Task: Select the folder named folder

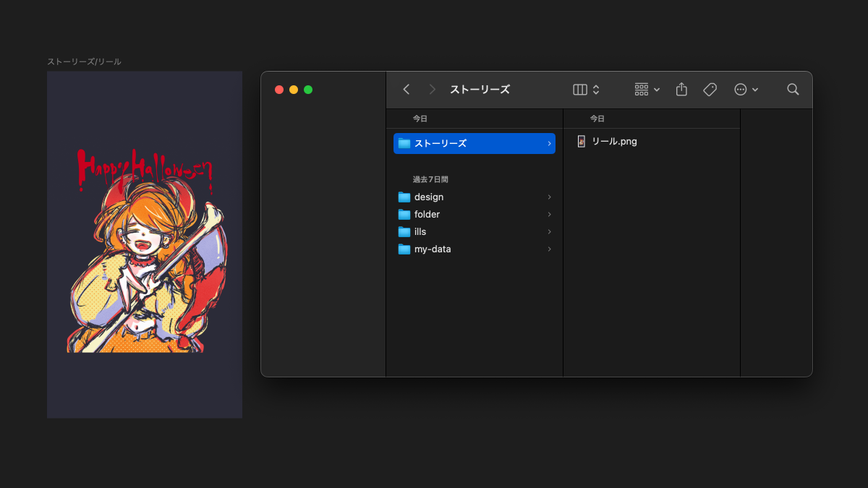Action: tap(427, 215)
